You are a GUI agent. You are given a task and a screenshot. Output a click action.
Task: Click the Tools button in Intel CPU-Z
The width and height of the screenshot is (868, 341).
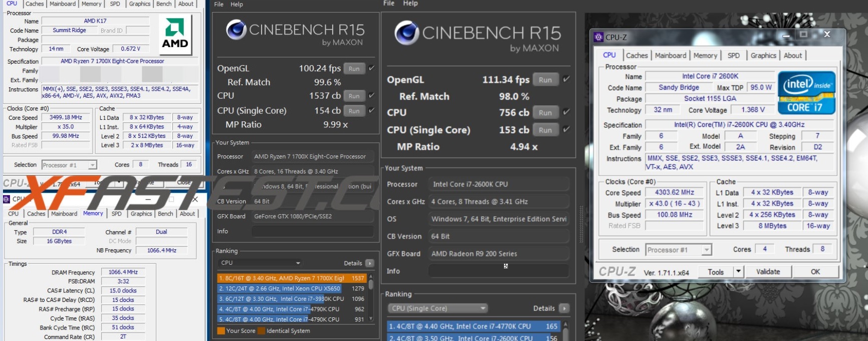tap(716, 272)
